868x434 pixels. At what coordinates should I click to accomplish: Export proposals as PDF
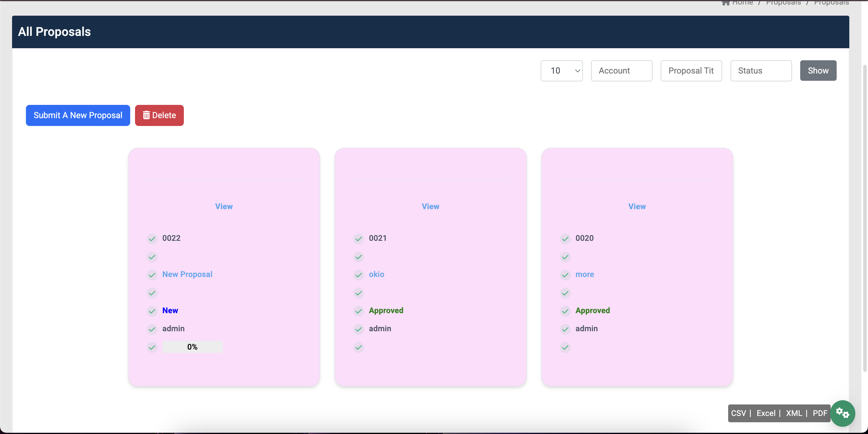[820, 413]
